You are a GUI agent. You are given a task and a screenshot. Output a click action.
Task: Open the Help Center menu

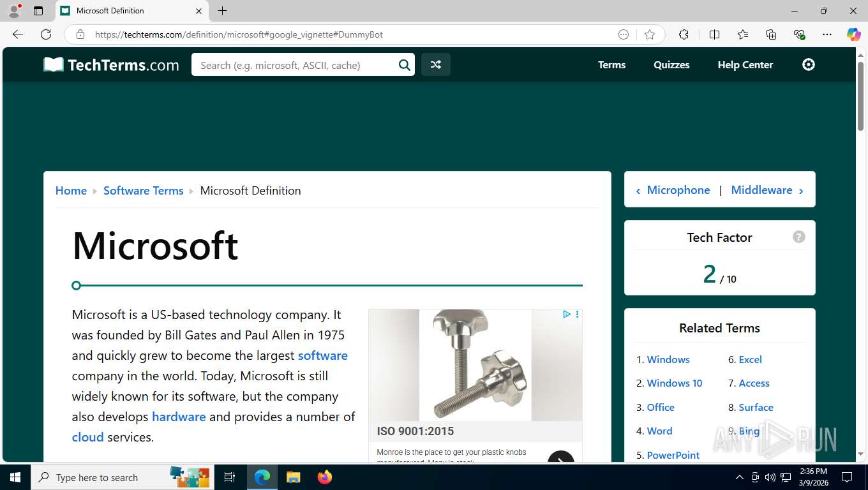(745, 64)
